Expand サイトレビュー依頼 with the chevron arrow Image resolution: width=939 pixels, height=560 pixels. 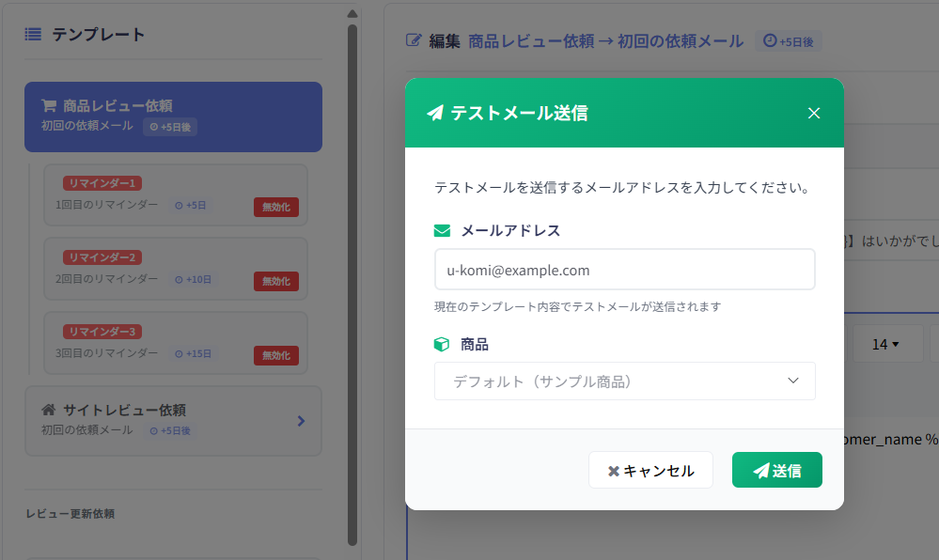[301, 421]
